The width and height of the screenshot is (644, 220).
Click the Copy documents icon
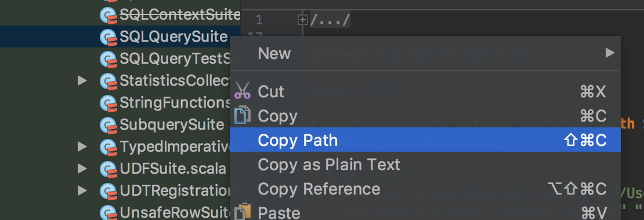tap(243, 116)
